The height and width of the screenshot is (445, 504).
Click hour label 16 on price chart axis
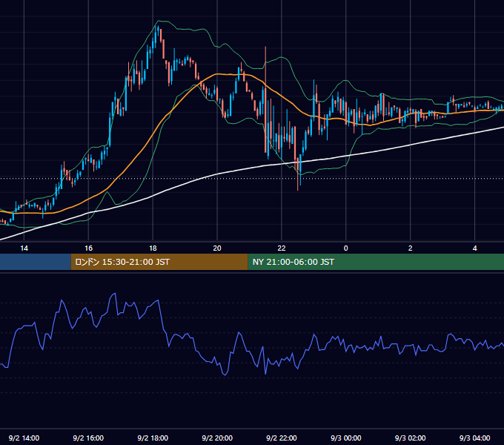[88, 248]
